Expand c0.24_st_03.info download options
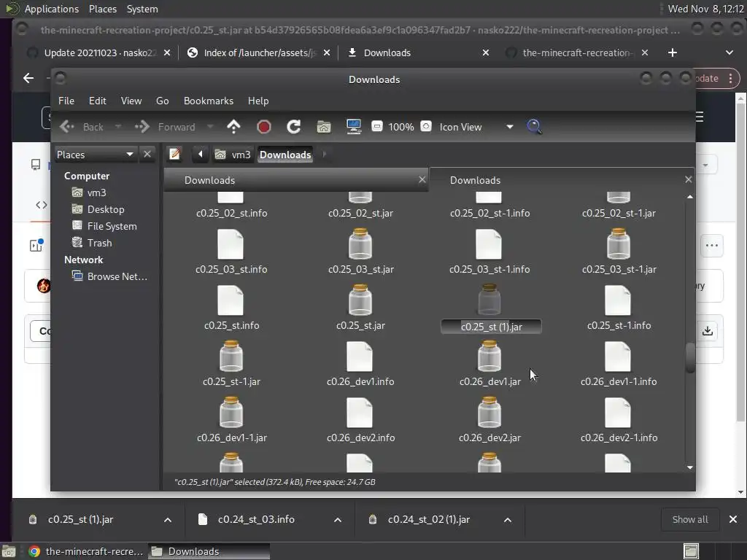This screenshot has width=747, height=560. [x=338, y=519]
